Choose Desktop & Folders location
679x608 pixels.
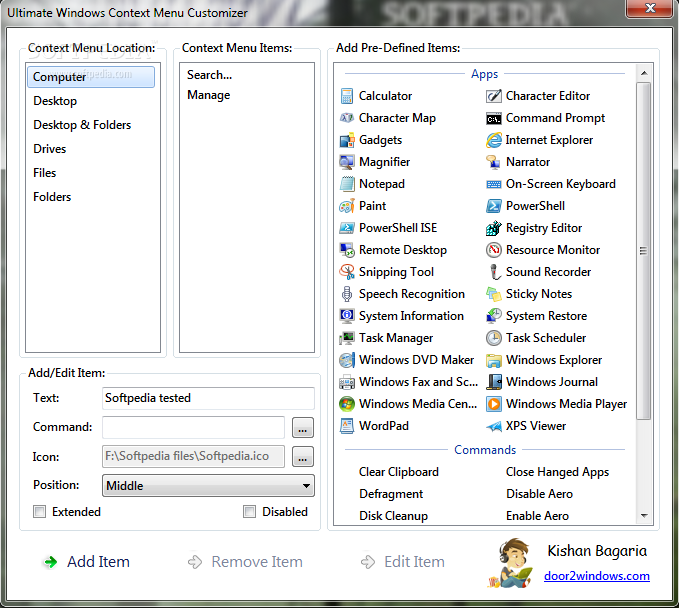(82, 125)
